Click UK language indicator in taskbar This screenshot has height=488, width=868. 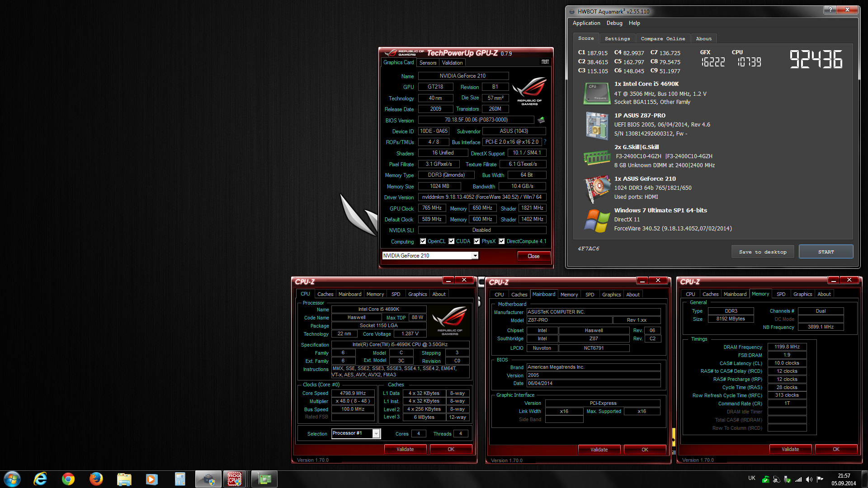point(751,478)
